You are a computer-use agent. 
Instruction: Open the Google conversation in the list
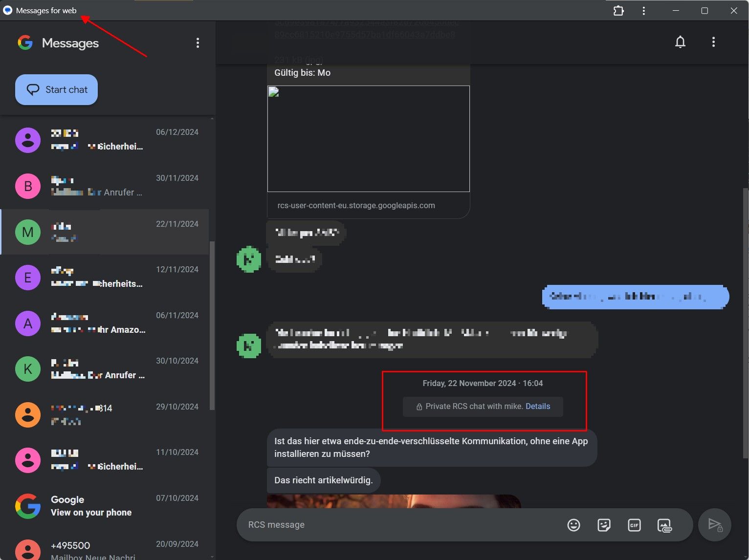(105, 506)
